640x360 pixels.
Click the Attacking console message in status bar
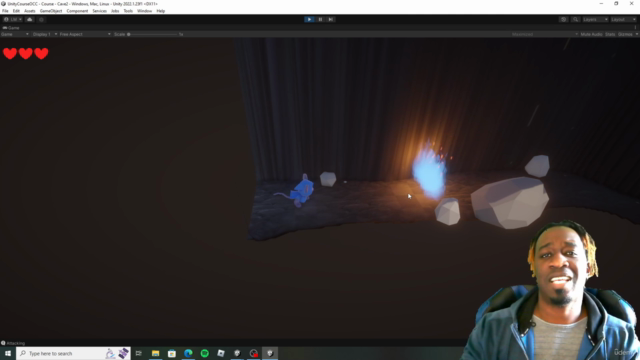(x=13, y=343)
